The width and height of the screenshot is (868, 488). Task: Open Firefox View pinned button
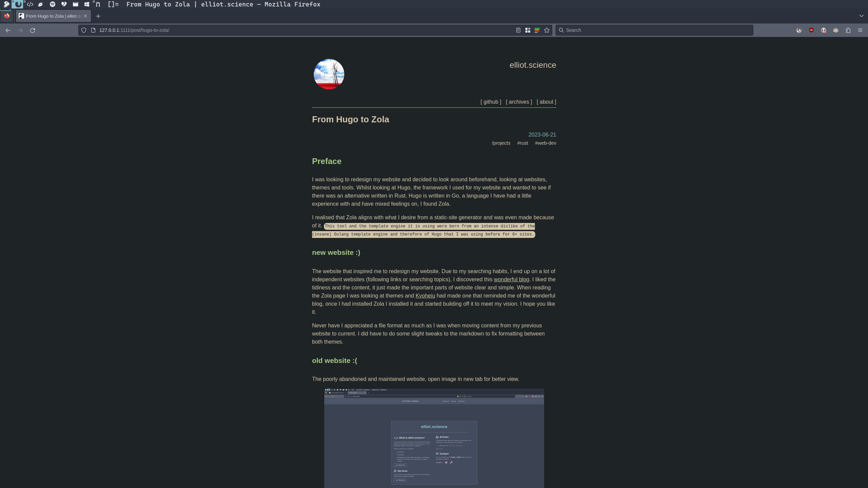tap(7, 16)
